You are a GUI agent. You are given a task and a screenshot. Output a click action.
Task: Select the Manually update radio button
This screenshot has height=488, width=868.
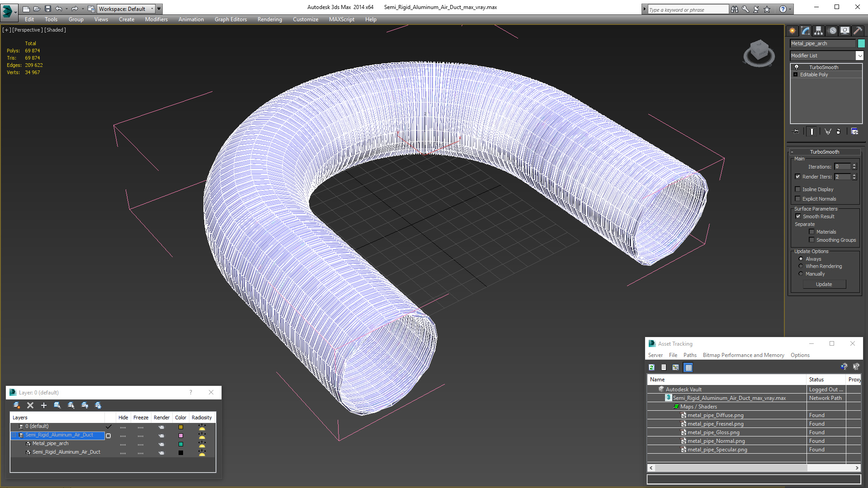(801, 274)
